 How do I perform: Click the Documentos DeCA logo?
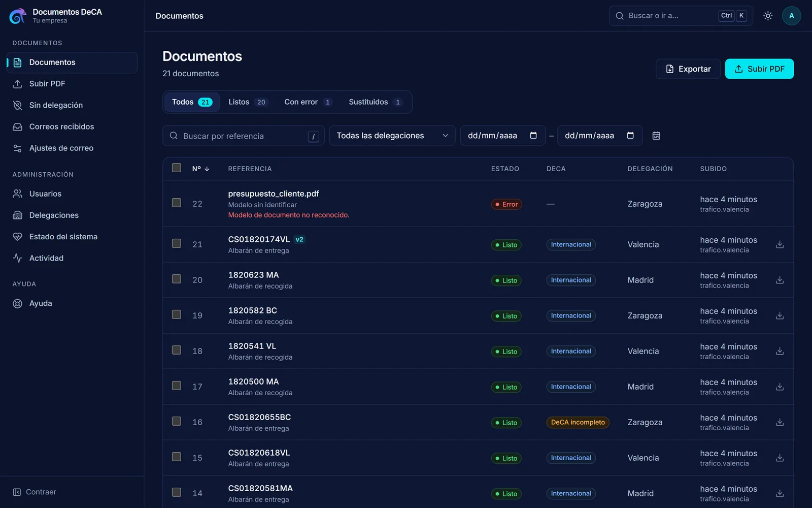[18, 16]
